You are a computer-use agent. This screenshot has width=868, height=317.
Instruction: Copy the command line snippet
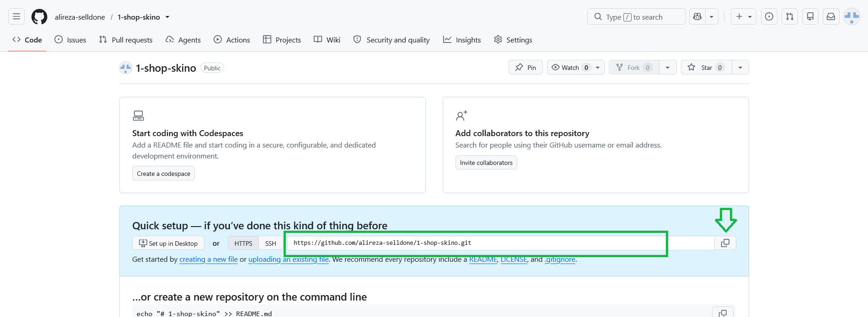click(x=723, y=313)
